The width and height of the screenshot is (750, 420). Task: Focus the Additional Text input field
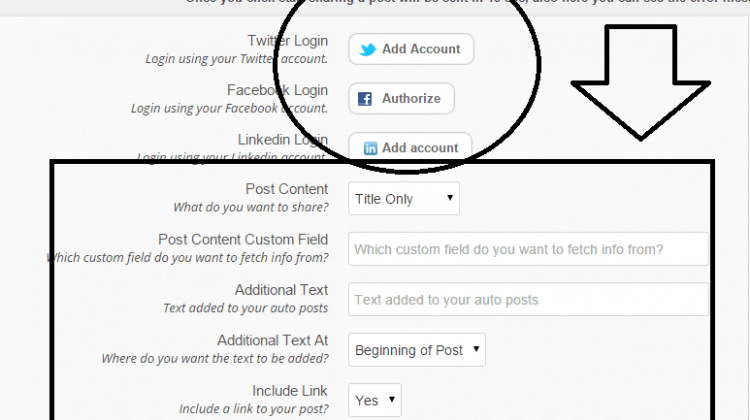click(528, 299)
